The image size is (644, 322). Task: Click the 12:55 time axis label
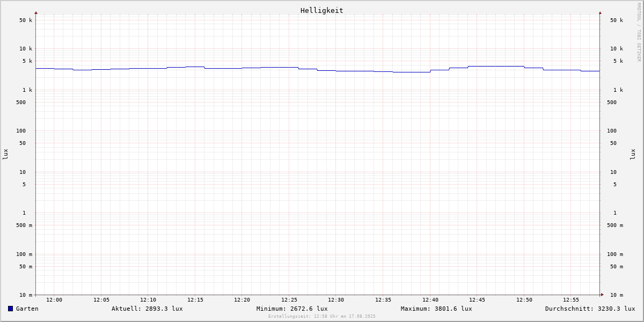(571, 300)
